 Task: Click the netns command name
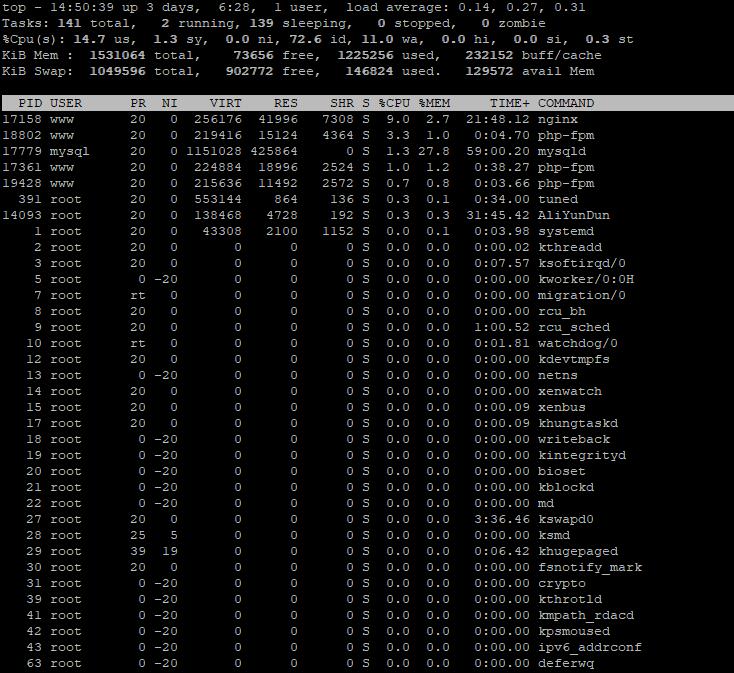click(x=558, y=375)
